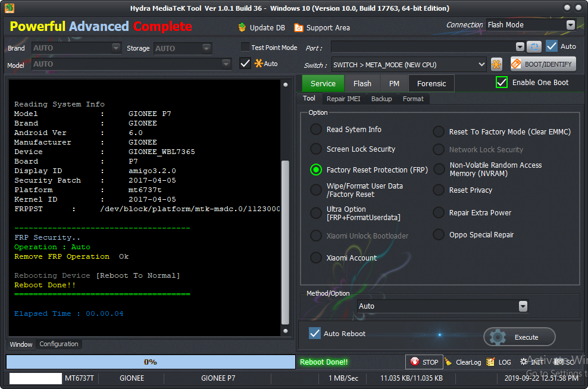Click '11.035 KB/11.035 KB' status entry

pos(411,378)
